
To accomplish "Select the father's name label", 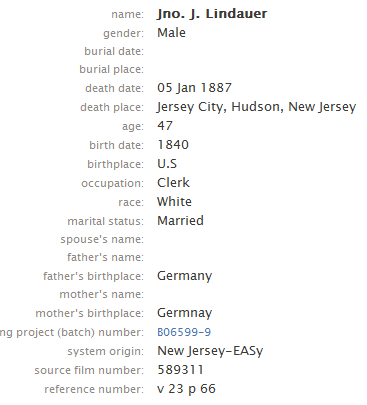I will tap(105, 257).
